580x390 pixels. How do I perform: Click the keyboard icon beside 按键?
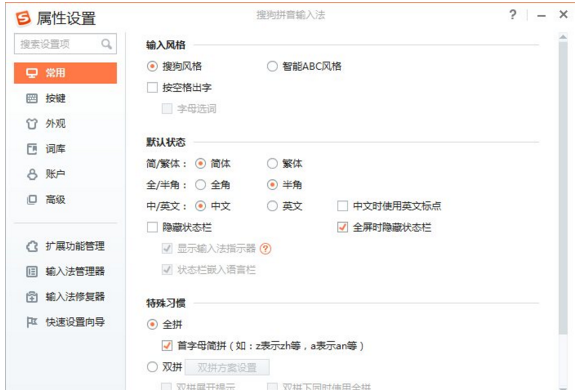coord(32,98)
